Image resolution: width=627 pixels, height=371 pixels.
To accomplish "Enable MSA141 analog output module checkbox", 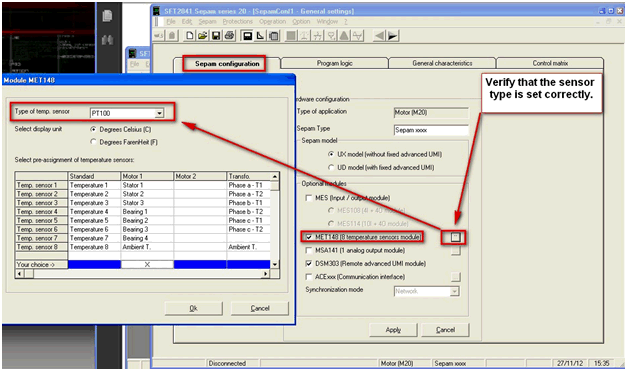I will (309, 250).
